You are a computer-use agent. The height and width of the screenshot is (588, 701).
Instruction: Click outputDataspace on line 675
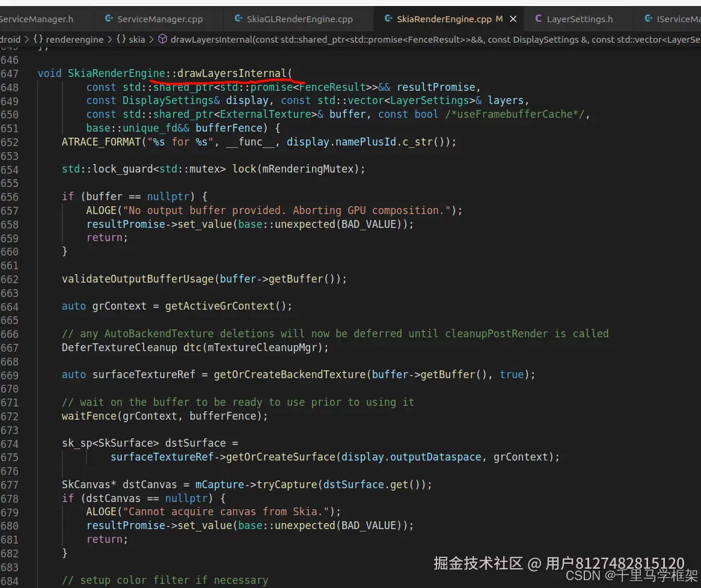(435, 457)
